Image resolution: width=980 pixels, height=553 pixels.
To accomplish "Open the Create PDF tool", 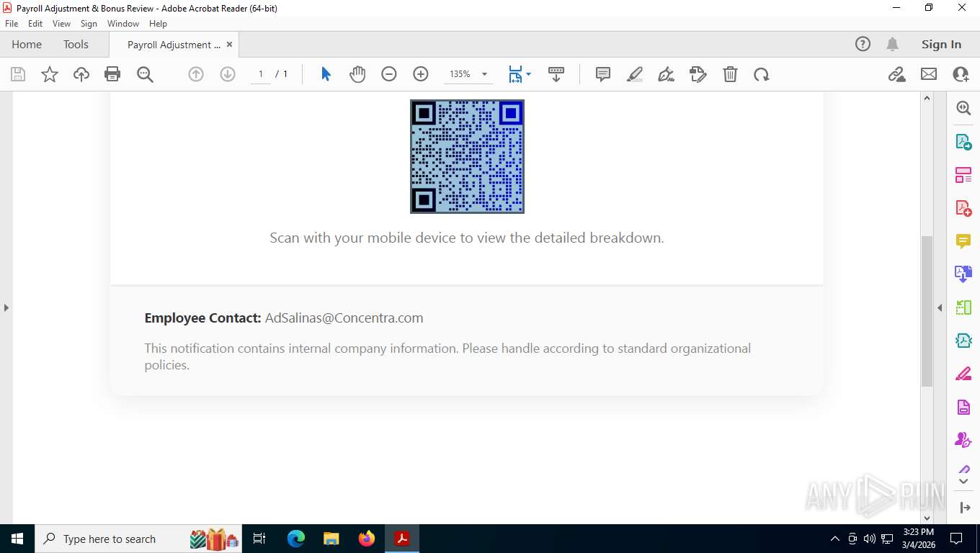I will pos(963,208).
